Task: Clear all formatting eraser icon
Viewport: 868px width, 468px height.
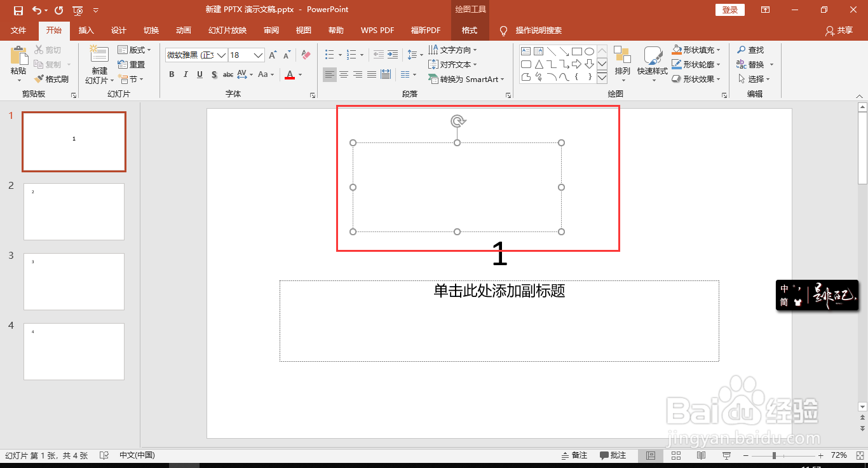Action: pos(306,55)
